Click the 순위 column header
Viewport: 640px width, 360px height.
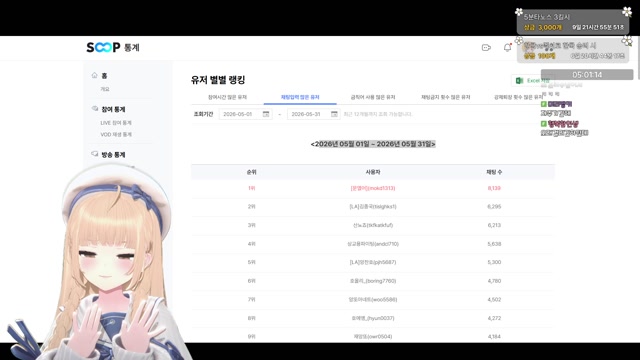tap(251, 172)
